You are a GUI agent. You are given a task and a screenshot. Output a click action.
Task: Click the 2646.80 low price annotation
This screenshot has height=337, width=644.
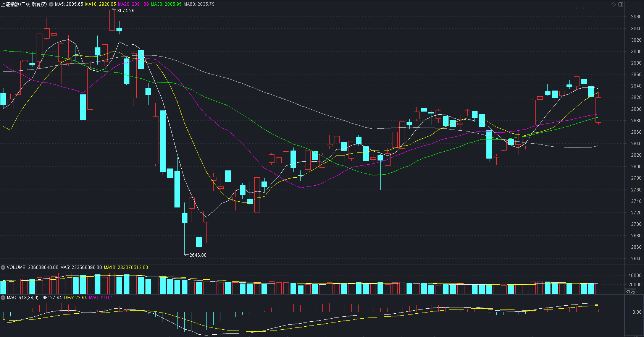[198, 255]
